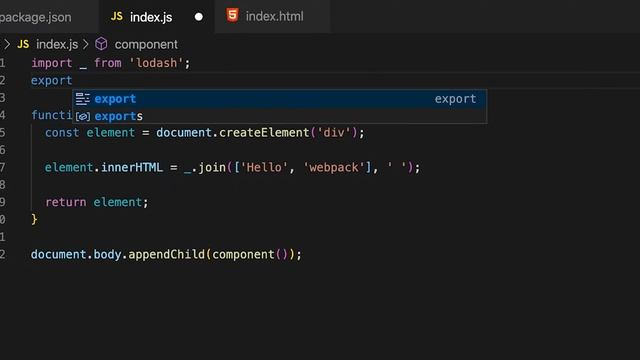Click the JS icon on index.js tab
The image size is (640, 360).
coord(117,17)
